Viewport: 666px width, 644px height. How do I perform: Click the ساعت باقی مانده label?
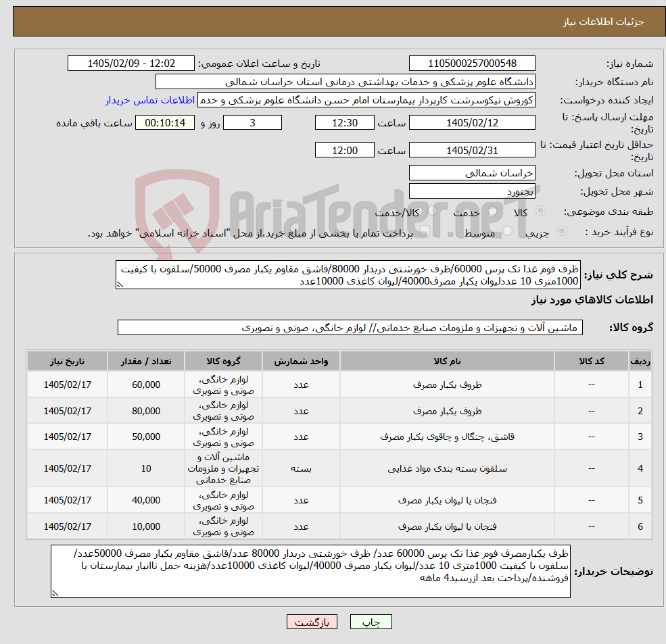click(x=94, y=123)
